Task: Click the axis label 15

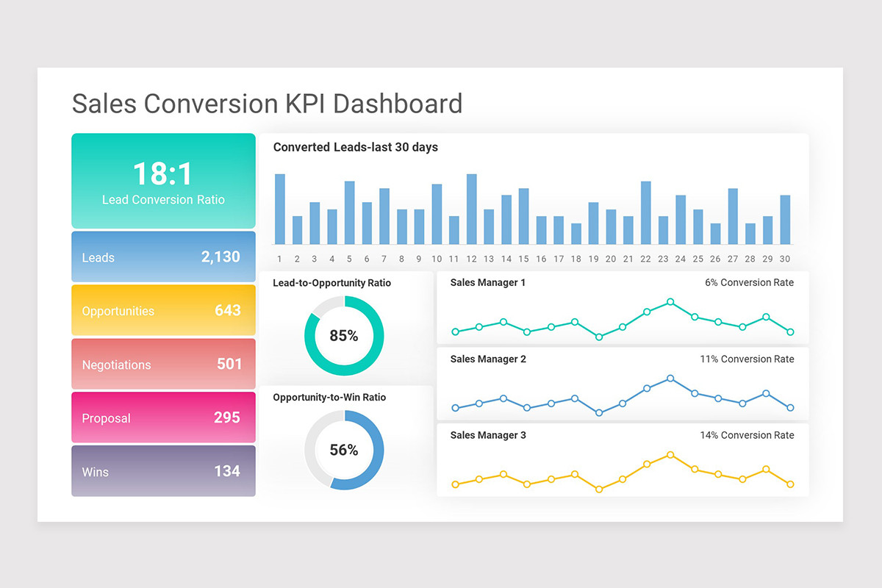Action: [523, 259]
